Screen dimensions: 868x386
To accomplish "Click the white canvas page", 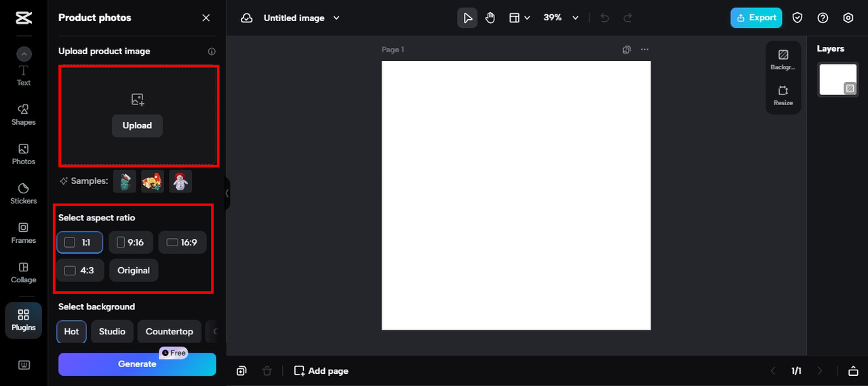I will tap(516, 195).
